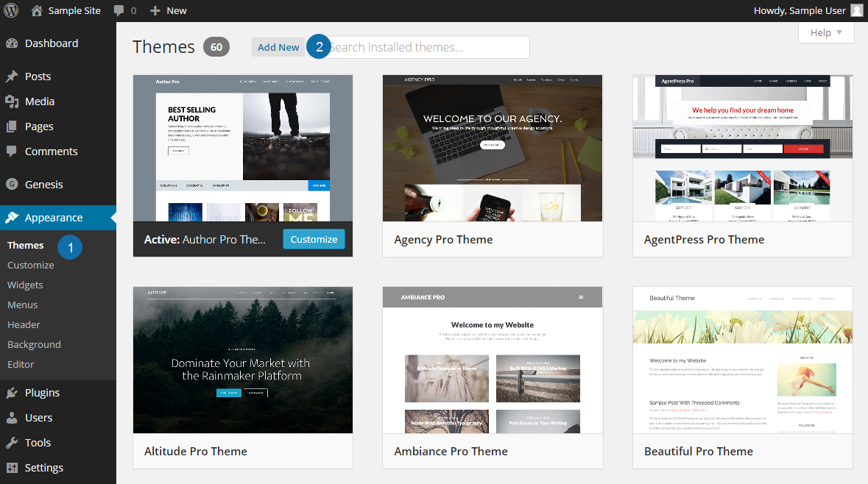Click the Plugins plug icon
This screenshot has height=484, width=868.
[x=12, y=393]
